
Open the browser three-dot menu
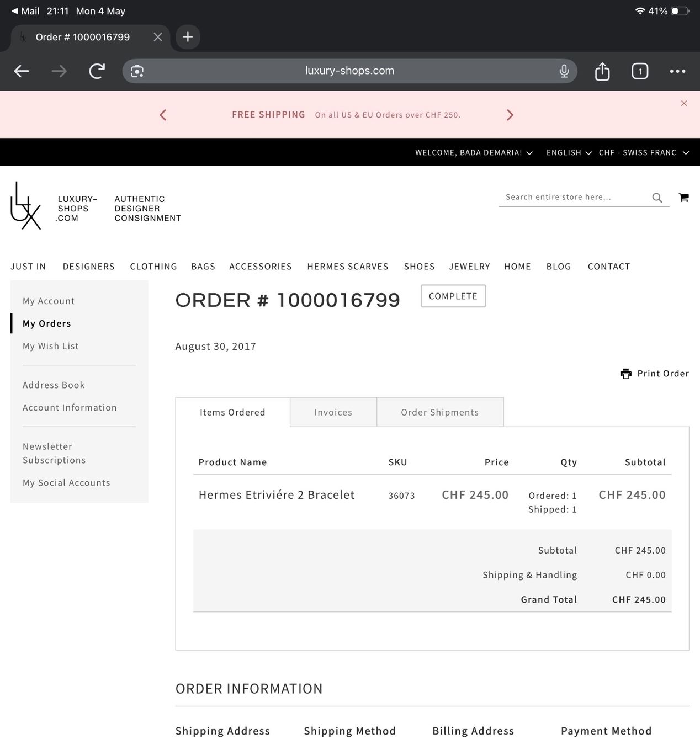click(677, 71)
